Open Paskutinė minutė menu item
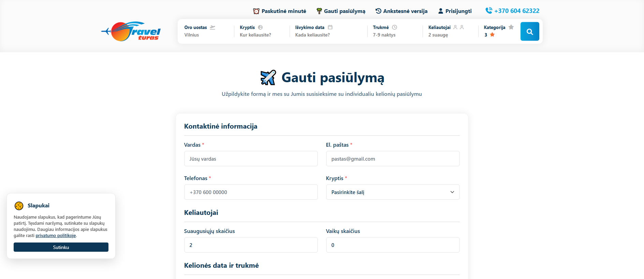The width and height of the screenshot is (644, 279). tap(280, 11)
